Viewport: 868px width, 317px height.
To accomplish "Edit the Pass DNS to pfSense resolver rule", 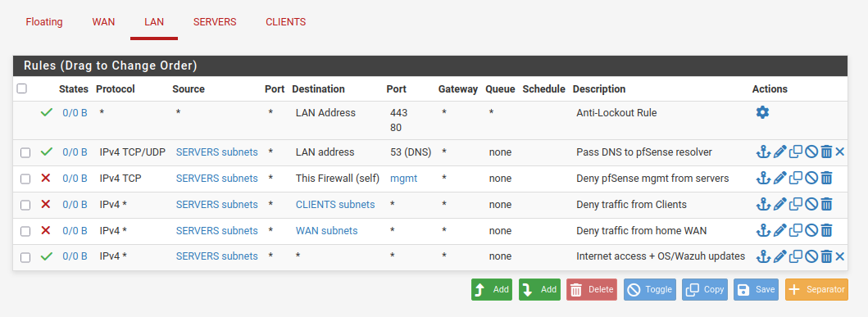I will point(779,152).
